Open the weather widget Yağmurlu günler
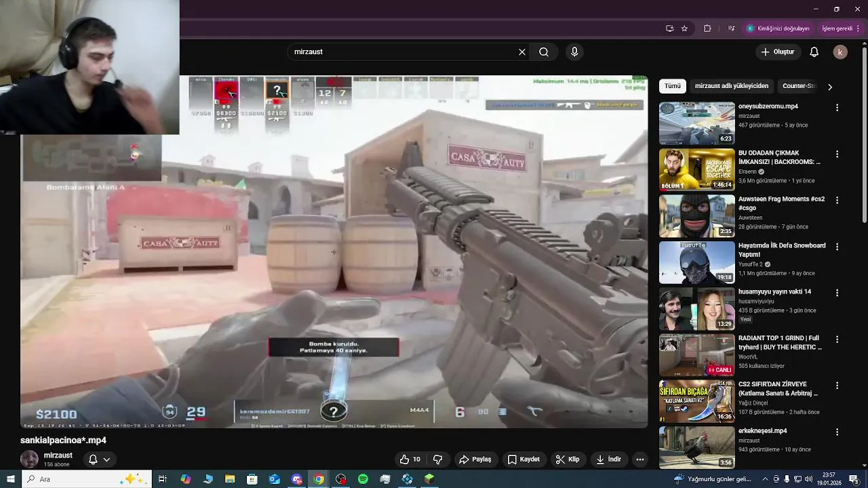 tap(713, 479)
